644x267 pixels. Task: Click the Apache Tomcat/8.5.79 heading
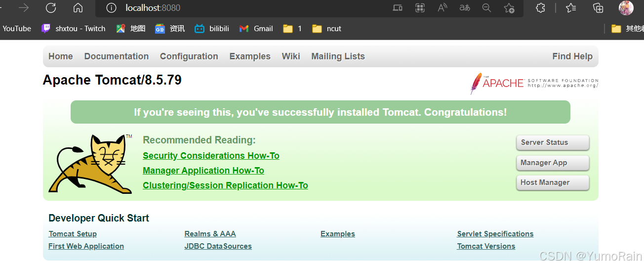(x=112, y=80)
